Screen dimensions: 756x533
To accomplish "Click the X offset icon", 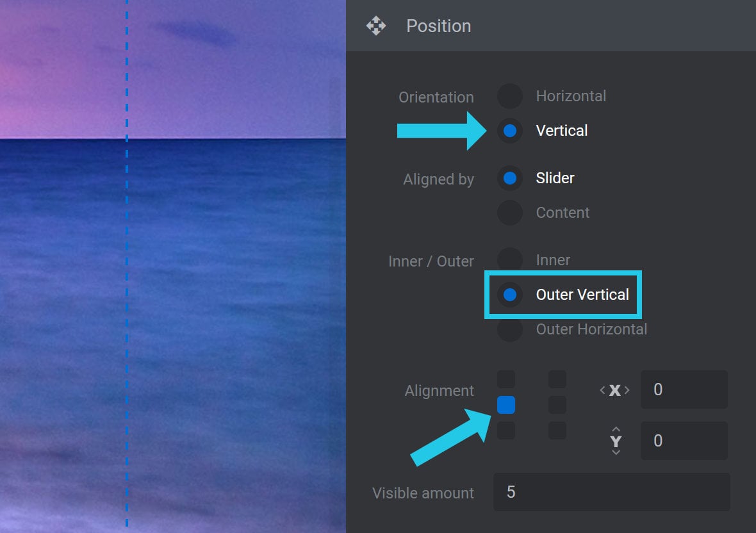I will (615, 390).
